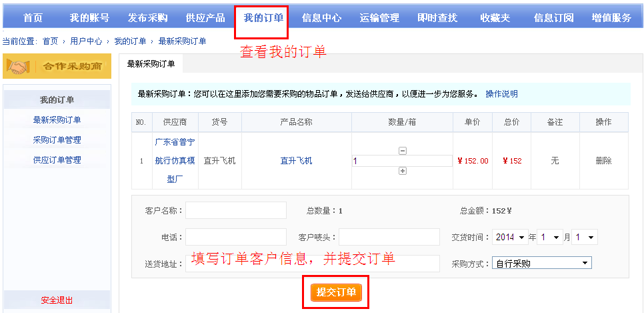The height and width of the screenshot is (313, 644).
Task: Click the 备注 cell showing 无
Action: (x=555, y=161)
